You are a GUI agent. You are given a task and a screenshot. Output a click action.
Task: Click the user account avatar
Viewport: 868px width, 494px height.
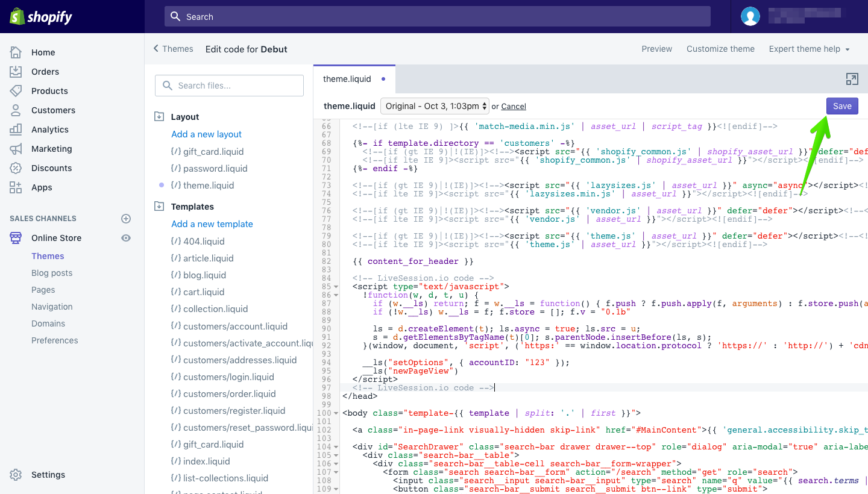coord(750,16)
